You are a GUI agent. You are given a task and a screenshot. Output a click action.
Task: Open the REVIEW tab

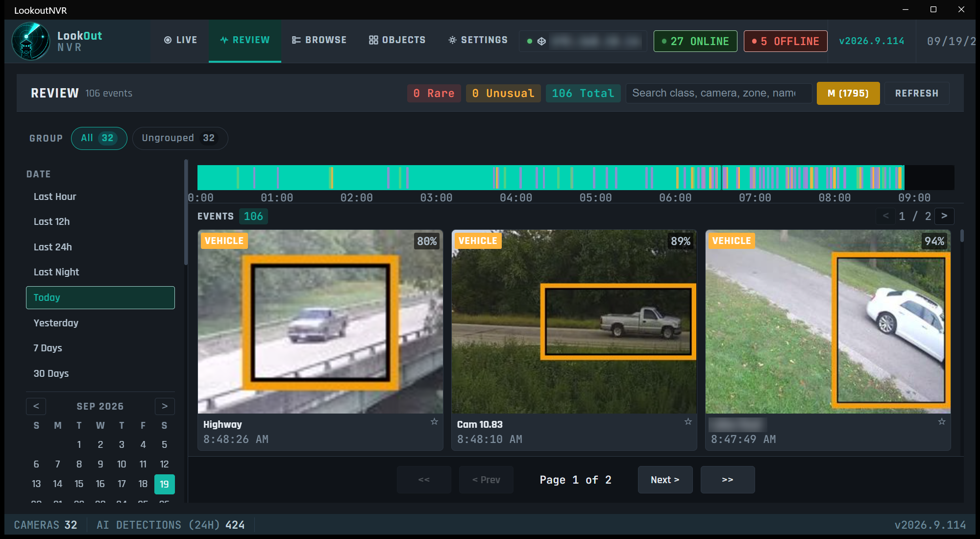pyautogui.click(x=245, y=40)
